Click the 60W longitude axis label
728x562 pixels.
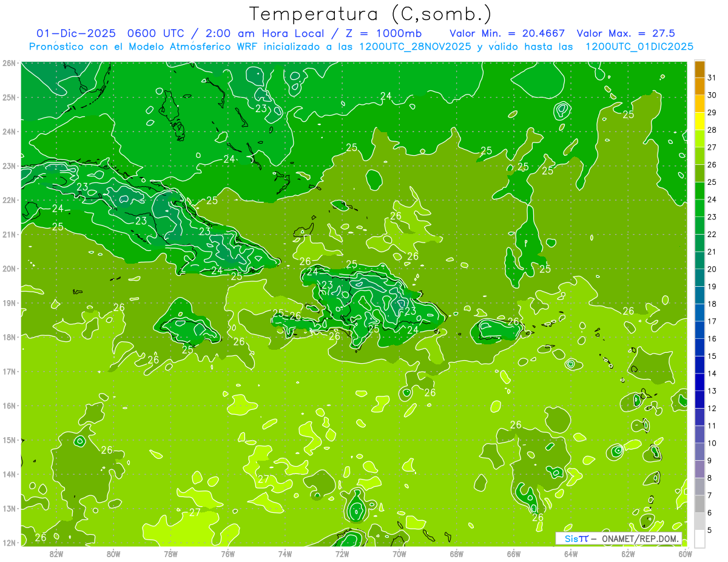click(686, 554)
